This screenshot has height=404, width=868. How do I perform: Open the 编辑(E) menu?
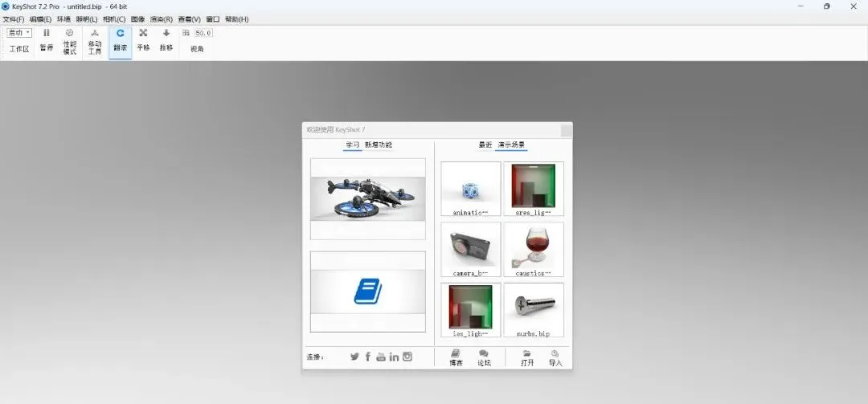pos(40,19)
